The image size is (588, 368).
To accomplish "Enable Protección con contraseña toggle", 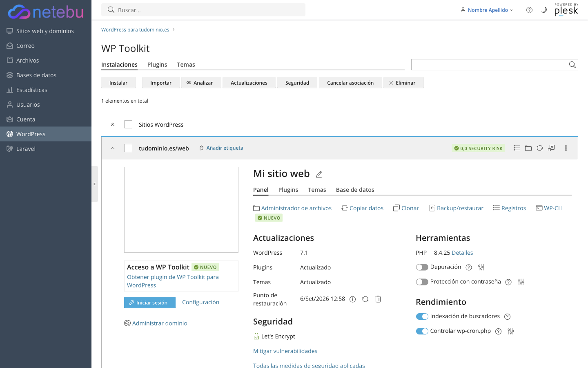I will click(x=422, y=282).
